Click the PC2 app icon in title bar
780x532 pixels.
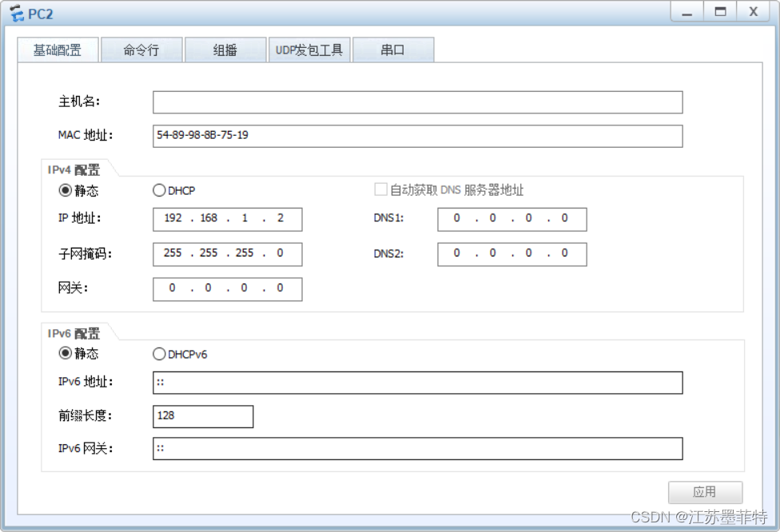click(17, 14)
